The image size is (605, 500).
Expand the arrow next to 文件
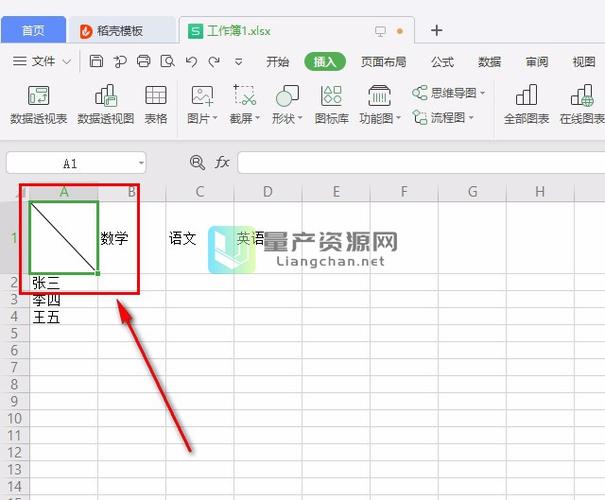(67, 62)
